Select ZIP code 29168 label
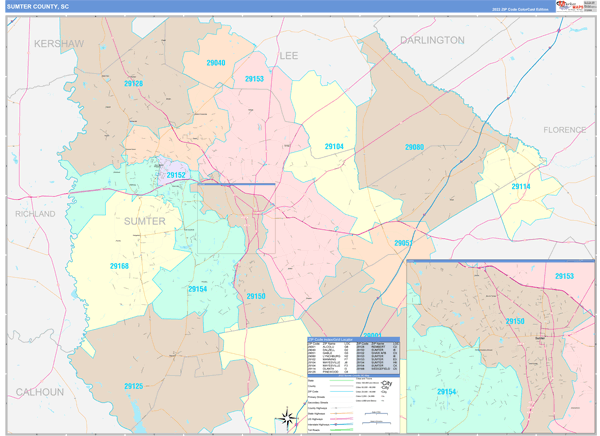This screenshot has width=600, height=436. pyautogui.click(x=118, y=266)
